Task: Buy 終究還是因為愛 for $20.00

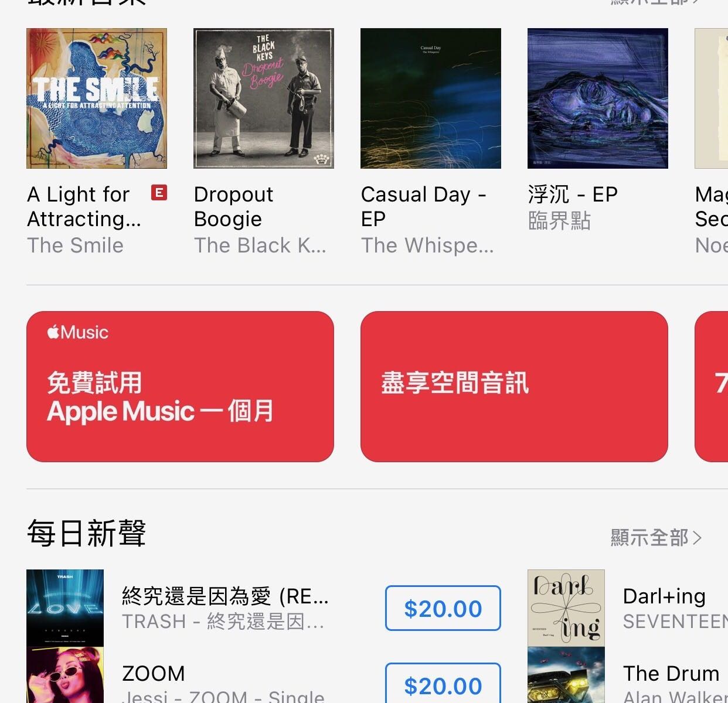Action: (x=443, y=608)
